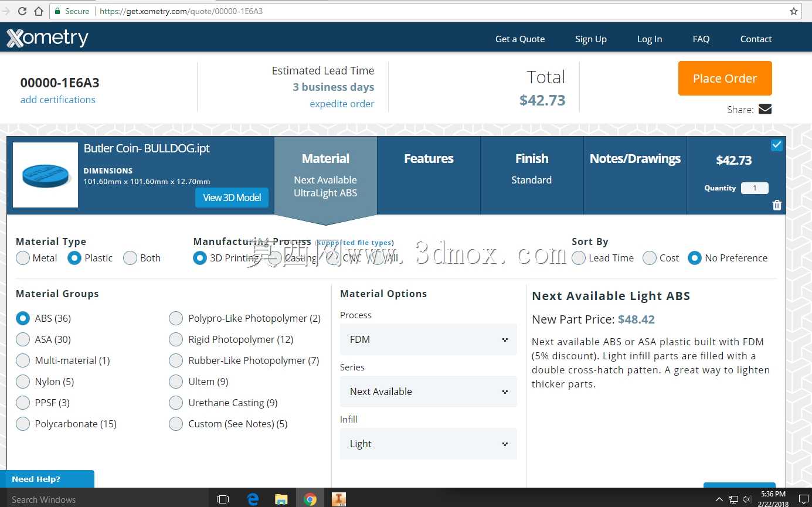This screenshot has width=812, height=507.
Task: Delete the part with the trash icon
Action: (x=777, y=205)
